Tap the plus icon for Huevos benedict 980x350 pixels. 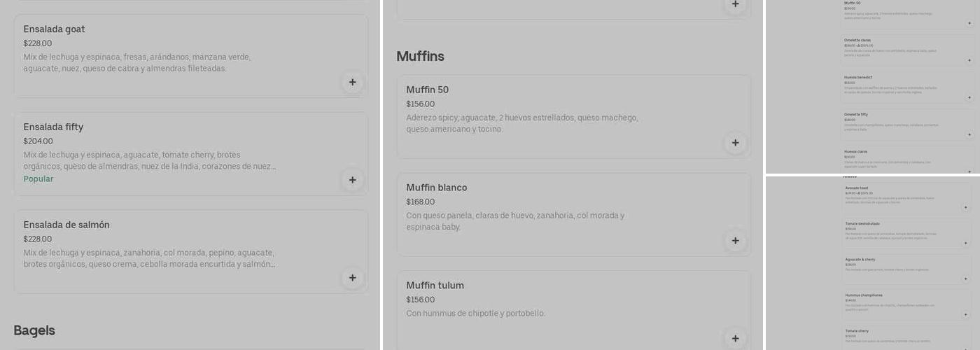[969, 97]
